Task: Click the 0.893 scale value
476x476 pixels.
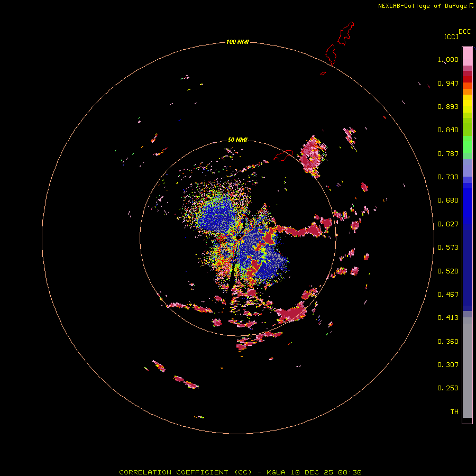Action: tap(448, 106)
